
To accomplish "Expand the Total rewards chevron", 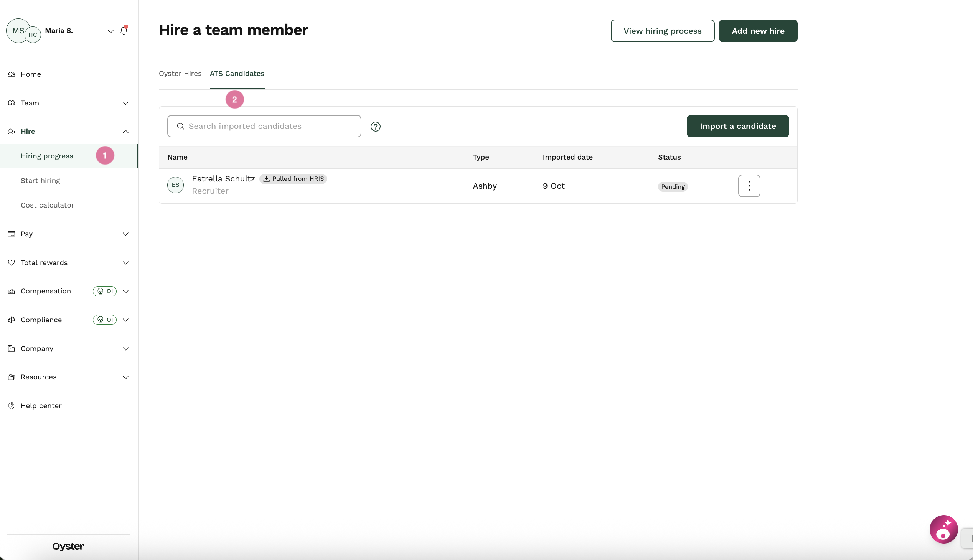I will [126, 263].
